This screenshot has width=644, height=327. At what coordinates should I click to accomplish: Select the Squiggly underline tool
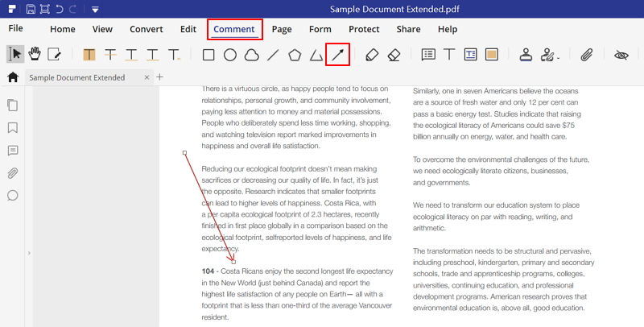(x=152, y=55)
